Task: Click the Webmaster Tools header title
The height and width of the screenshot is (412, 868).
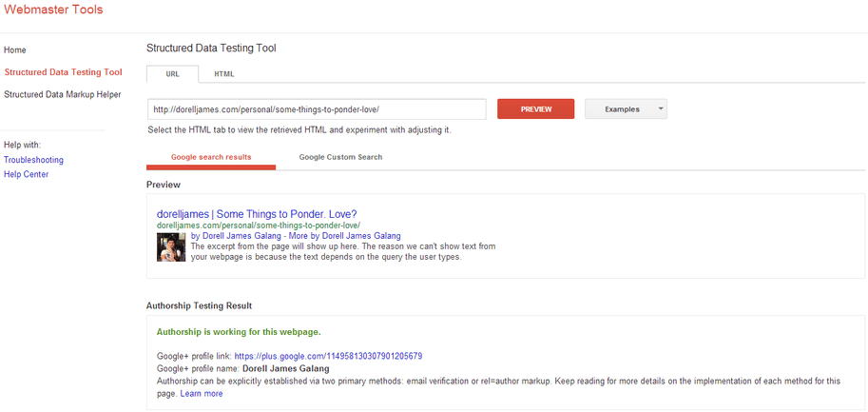Action: coord(53,10)
